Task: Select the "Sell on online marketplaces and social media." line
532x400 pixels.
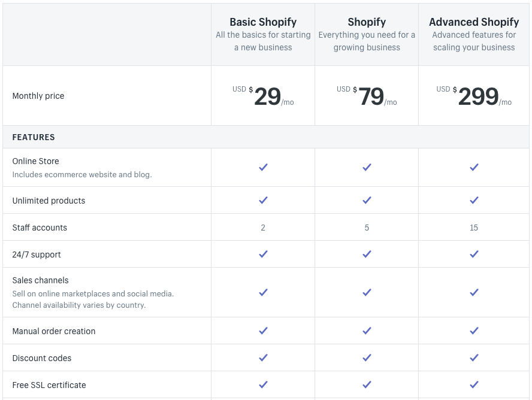Action: (93, 293)
